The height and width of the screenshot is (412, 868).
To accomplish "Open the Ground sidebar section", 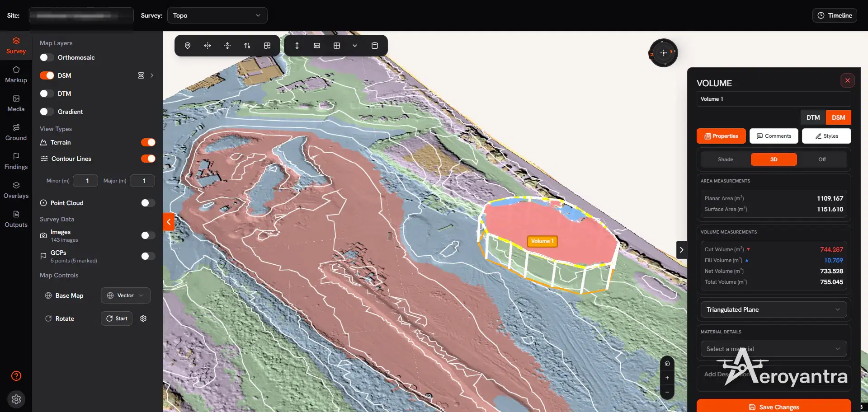I will 16,132.
